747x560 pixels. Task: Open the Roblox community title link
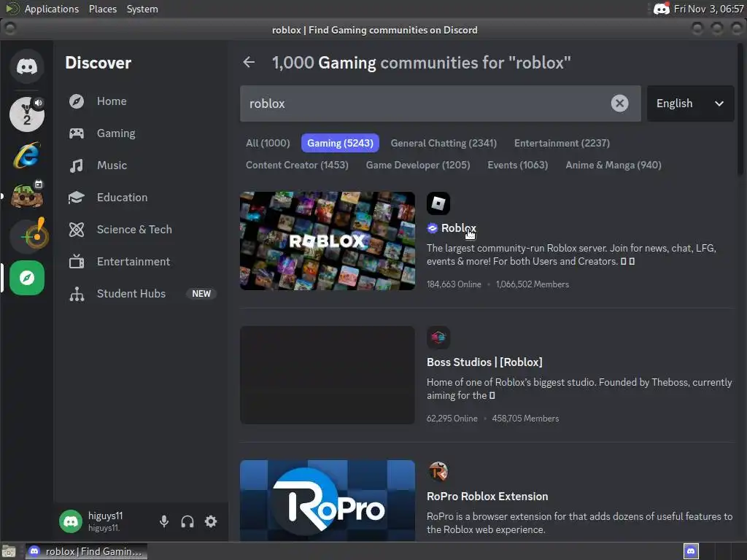pos(458,228)
